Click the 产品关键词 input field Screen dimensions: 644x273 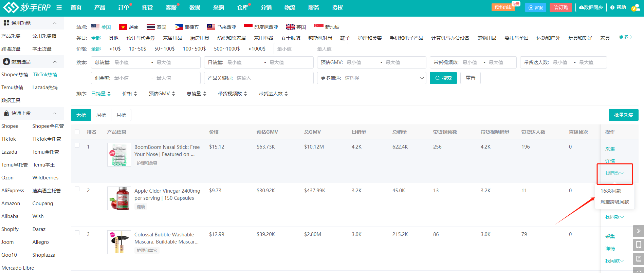click(x=259, y=78)
